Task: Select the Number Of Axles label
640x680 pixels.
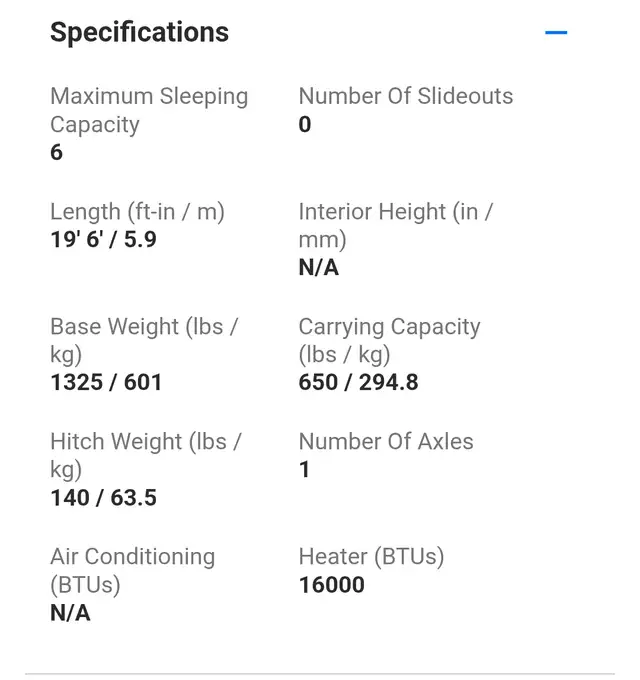Action: 386,441
